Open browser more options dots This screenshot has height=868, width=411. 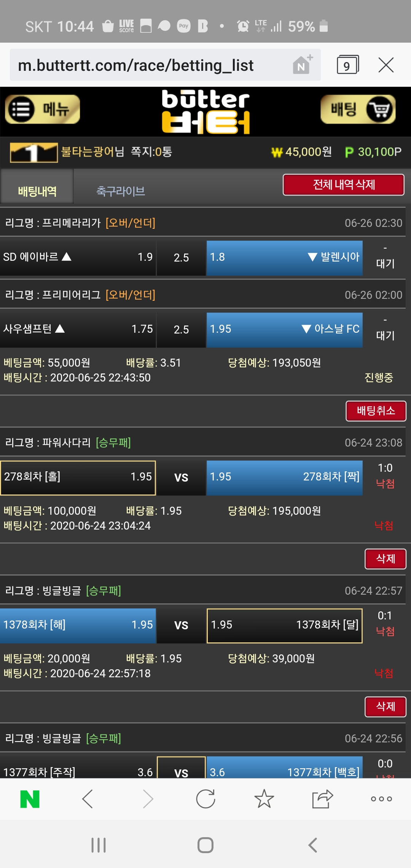[x=381, y=799]
